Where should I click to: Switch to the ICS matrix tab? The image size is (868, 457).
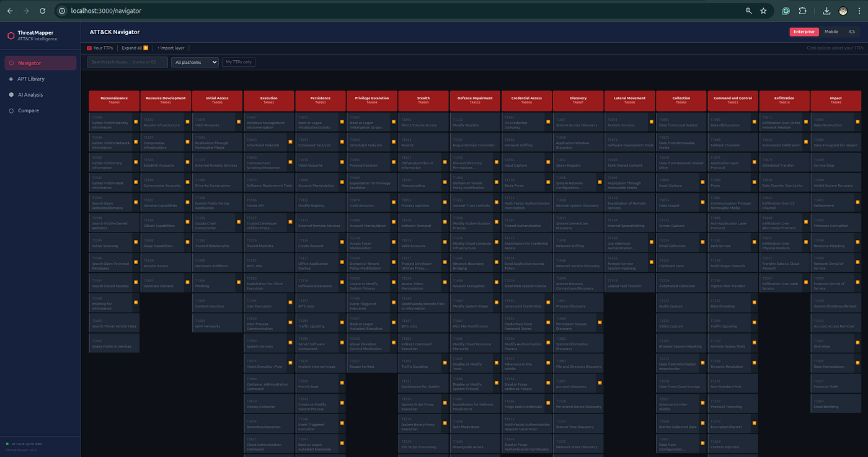click(851, 32)
